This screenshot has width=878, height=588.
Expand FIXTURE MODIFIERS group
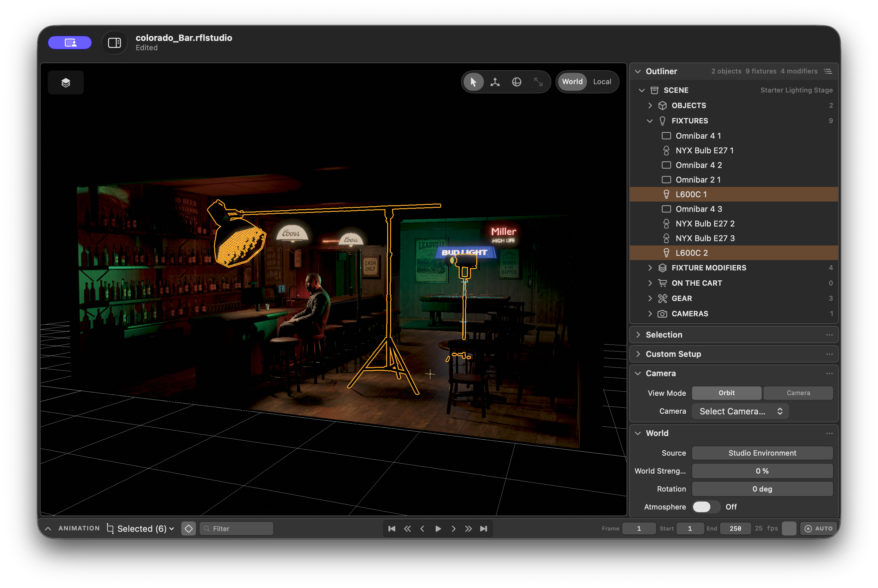650,268
